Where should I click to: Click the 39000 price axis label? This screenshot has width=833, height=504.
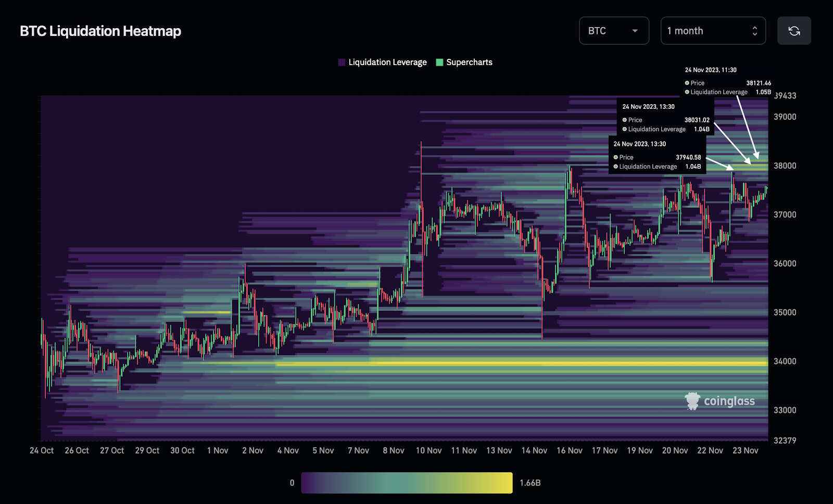click(785, 117)
